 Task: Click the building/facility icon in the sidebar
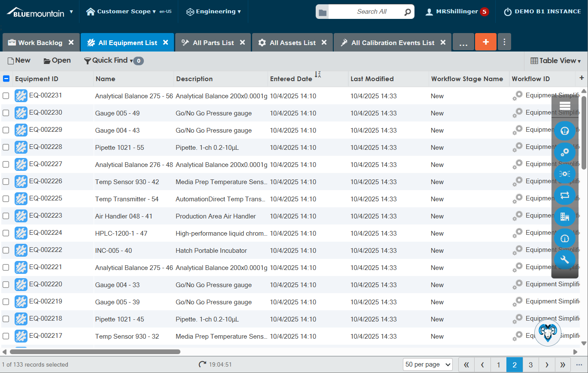click(x=564, y=217)
